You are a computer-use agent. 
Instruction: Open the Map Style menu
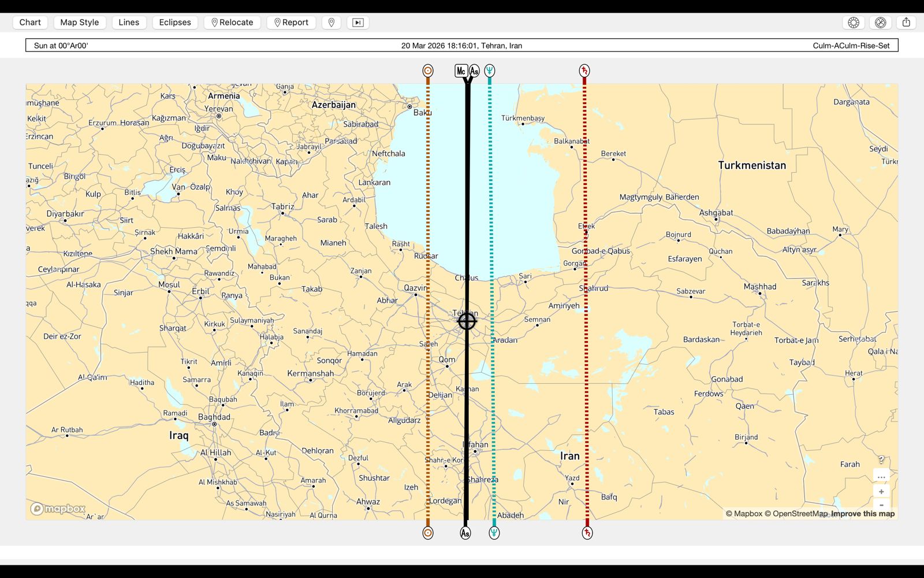point(80,23)
